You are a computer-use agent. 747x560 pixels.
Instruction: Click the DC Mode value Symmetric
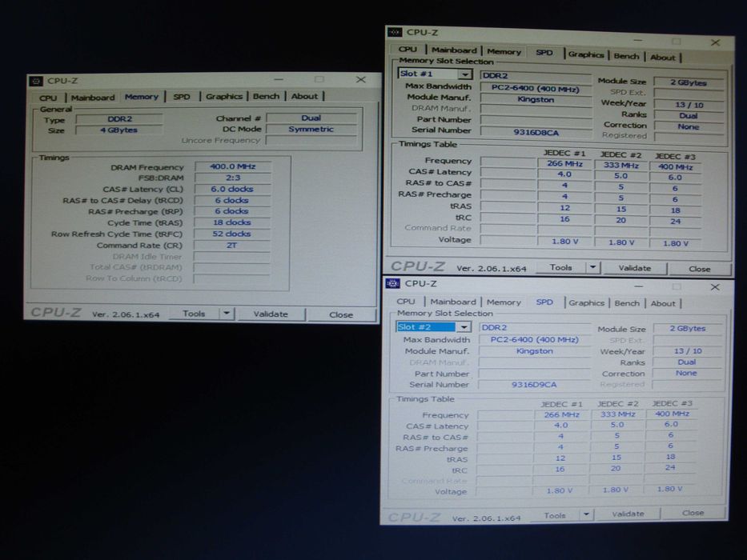[311, 129]
